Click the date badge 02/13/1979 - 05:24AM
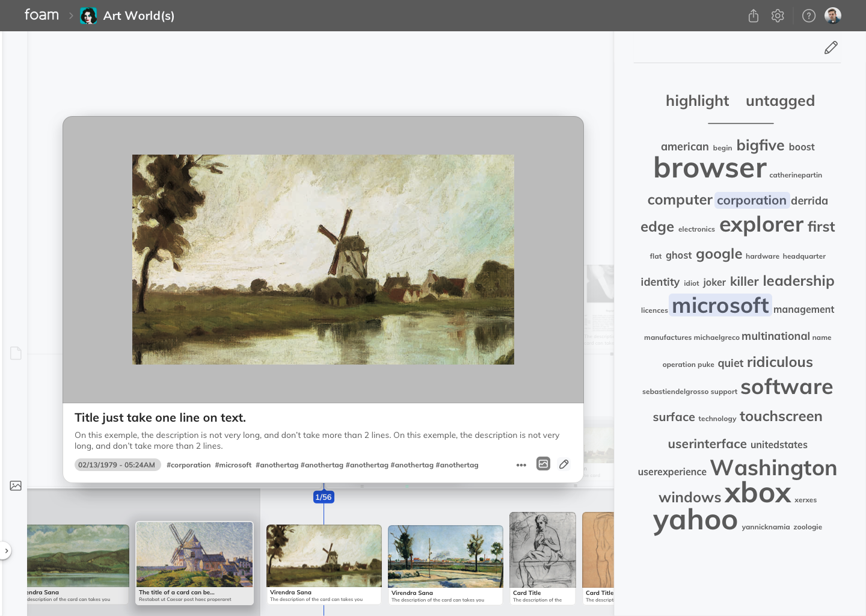This screenshot has height=616, width=866. click(117, 465)
